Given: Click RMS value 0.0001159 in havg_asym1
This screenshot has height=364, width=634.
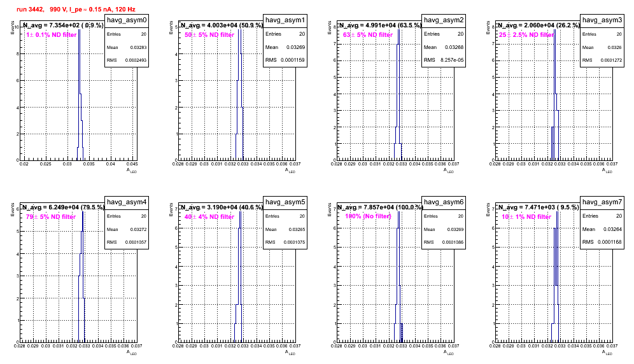Looking at the screenshot, I should (293, 60).
